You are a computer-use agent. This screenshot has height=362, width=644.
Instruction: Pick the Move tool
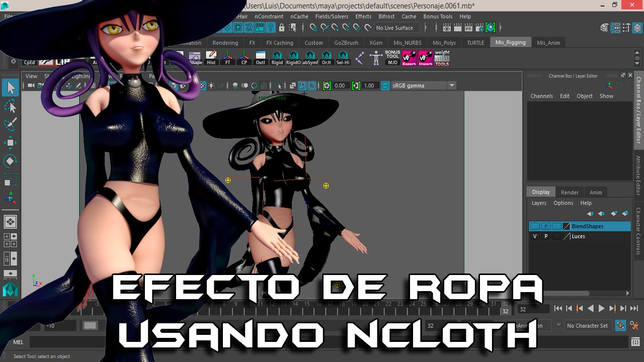(x=11, y=143)
